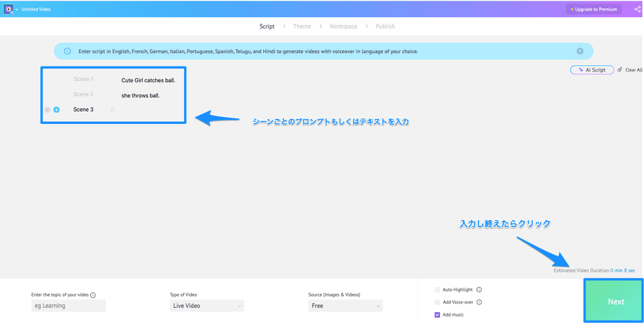
Task: Dismiss the language info banner
Action: click(580, 52)
